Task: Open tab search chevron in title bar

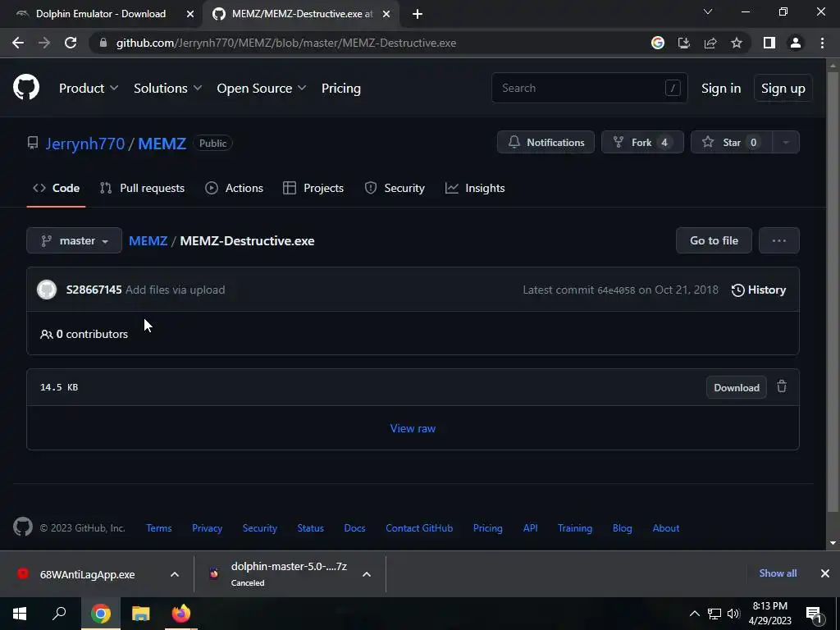Action: (708, 11)
